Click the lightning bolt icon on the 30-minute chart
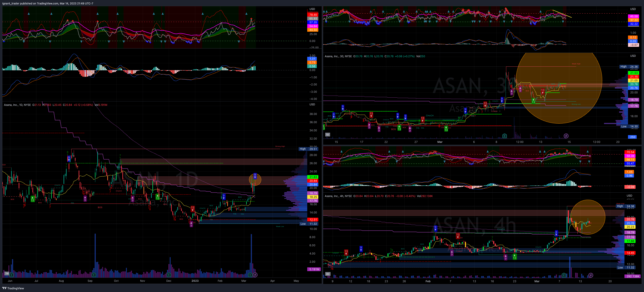This screenshot has height=292, width=644. point(566,136)
